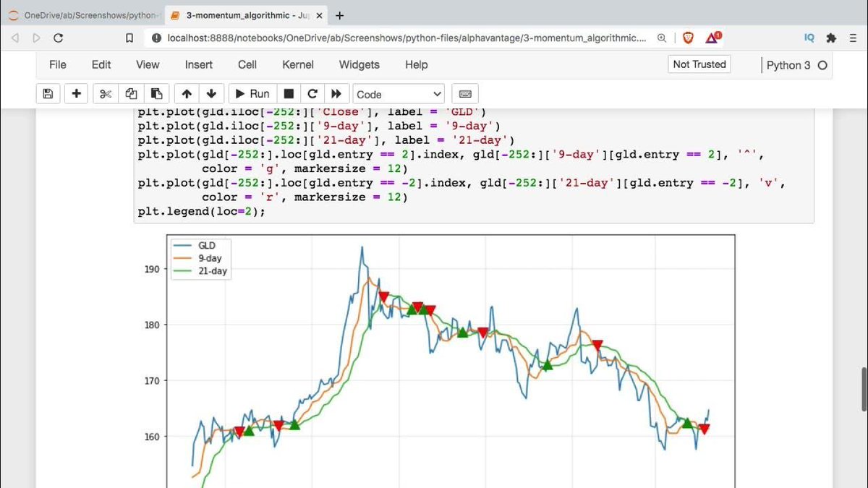Open a new browser tab
868x488 pixels.
point(340,15)
